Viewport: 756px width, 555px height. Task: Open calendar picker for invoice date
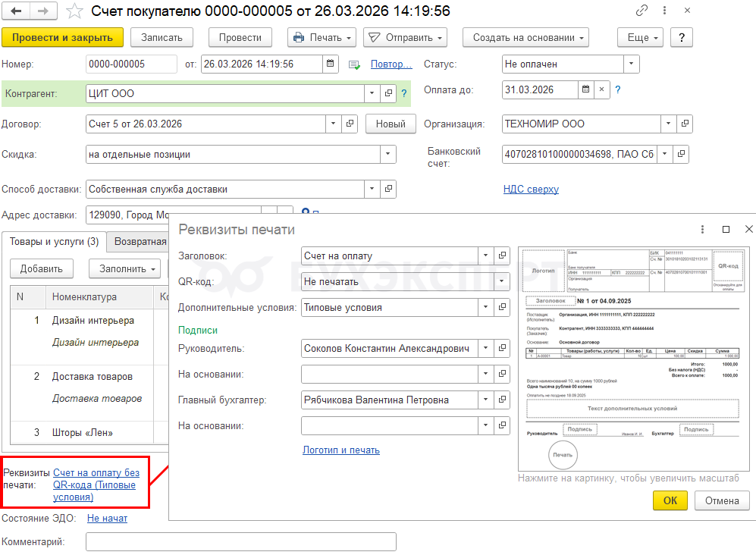coord(330,64)
